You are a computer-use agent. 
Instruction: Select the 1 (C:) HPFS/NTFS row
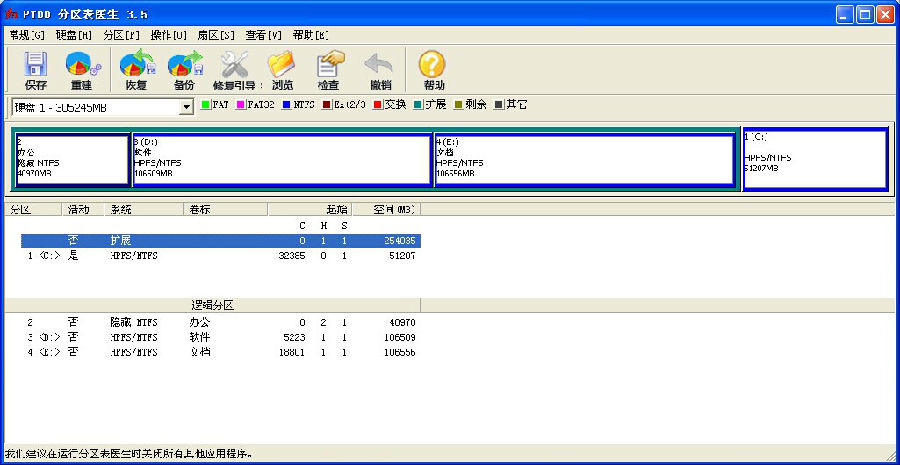click(221, 255)
